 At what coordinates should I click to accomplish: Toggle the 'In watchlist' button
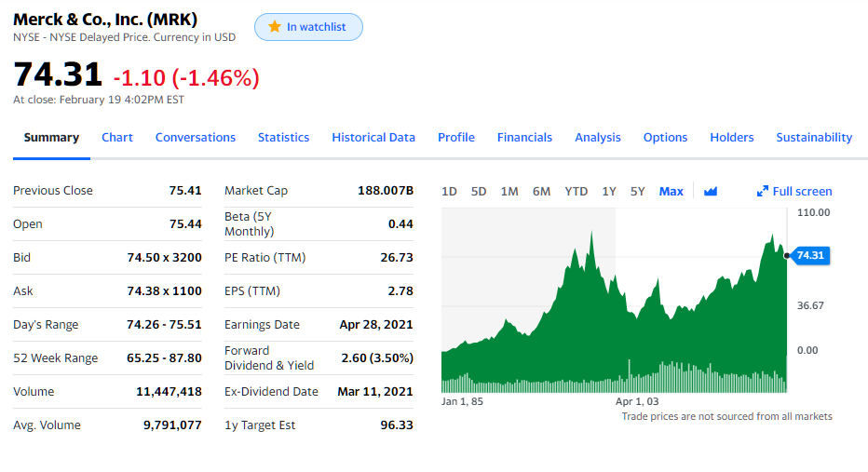(308, 27)
